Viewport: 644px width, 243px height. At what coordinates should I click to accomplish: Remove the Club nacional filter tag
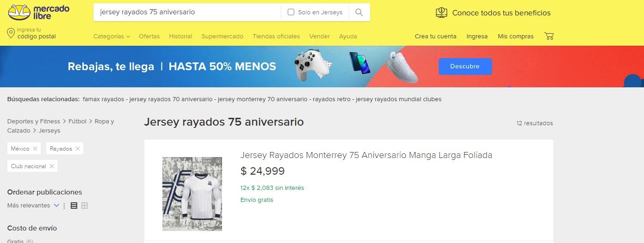pyautogui.click(x=52, y=166)
